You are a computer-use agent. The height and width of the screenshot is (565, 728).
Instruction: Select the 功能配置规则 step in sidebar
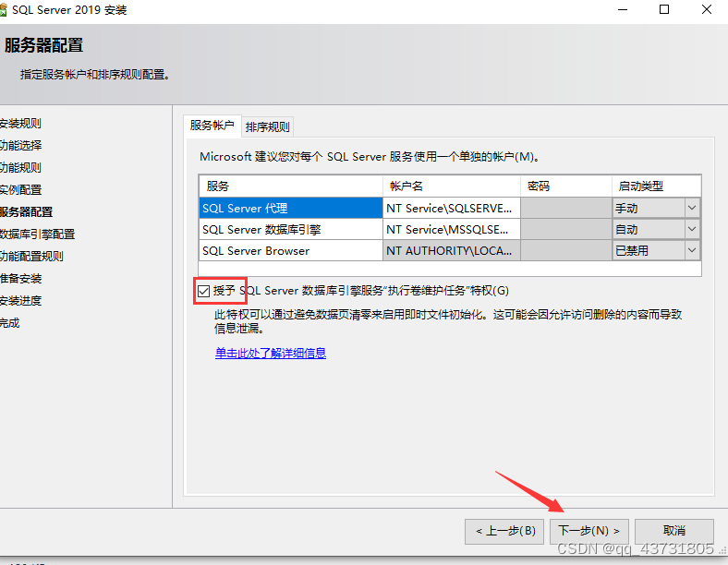[31, 257]
